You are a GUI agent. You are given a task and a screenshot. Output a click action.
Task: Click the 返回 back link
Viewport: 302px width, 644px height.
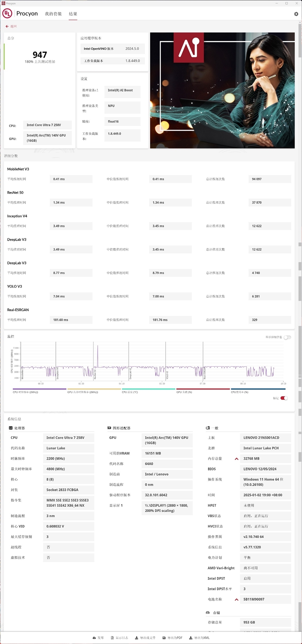pos(14,26)
